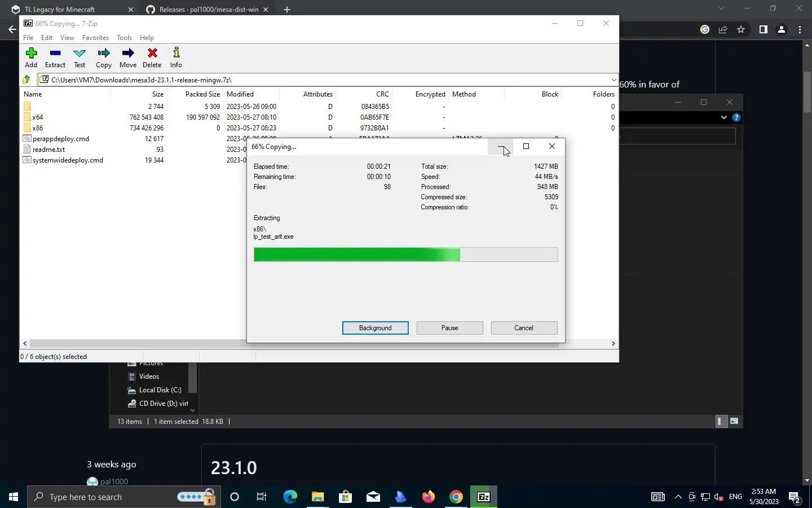
Task: Open Microsoft Edge from taskbar
Action: (290, 497)
